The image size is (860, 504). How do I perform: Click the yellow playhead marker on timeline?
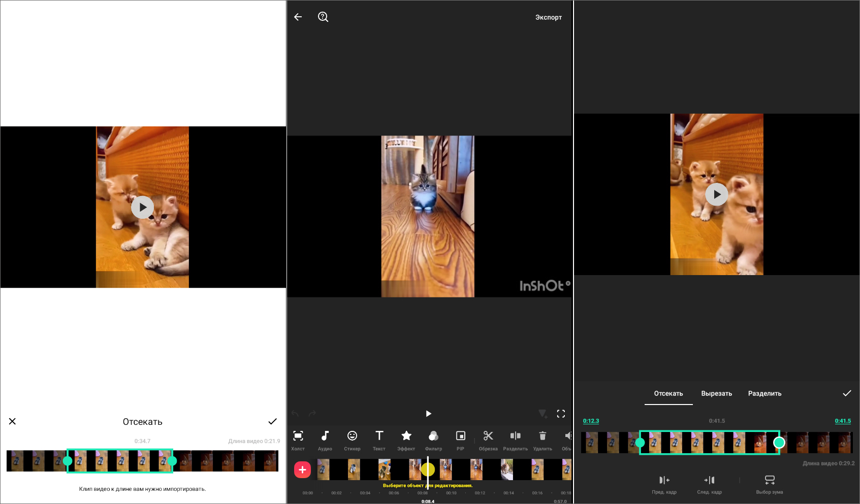(x=428, y=469)
